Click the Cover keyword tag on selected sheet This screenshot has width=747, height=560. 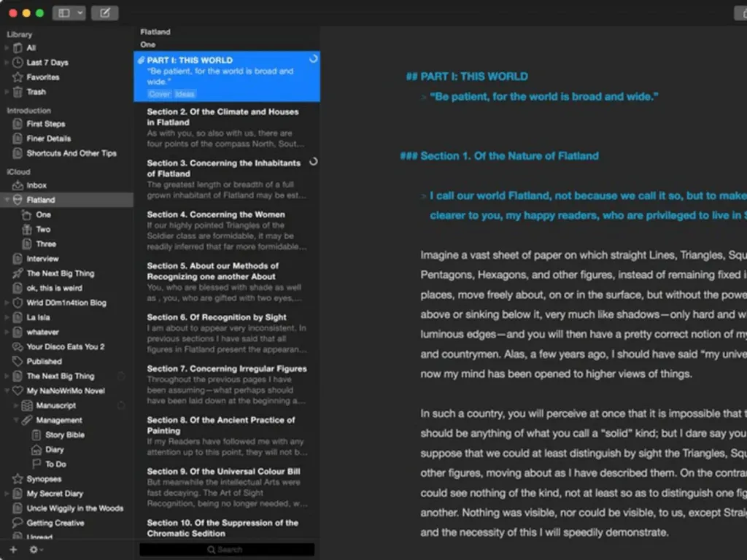[159, 94]
